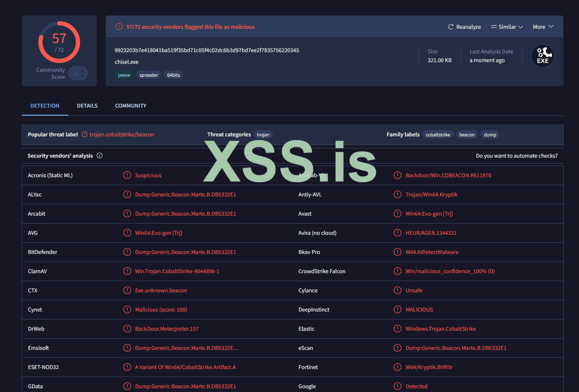579x392 pixels.
Task: Click the alert icon in the Emsisoft row
Action: tap(127, 348)
